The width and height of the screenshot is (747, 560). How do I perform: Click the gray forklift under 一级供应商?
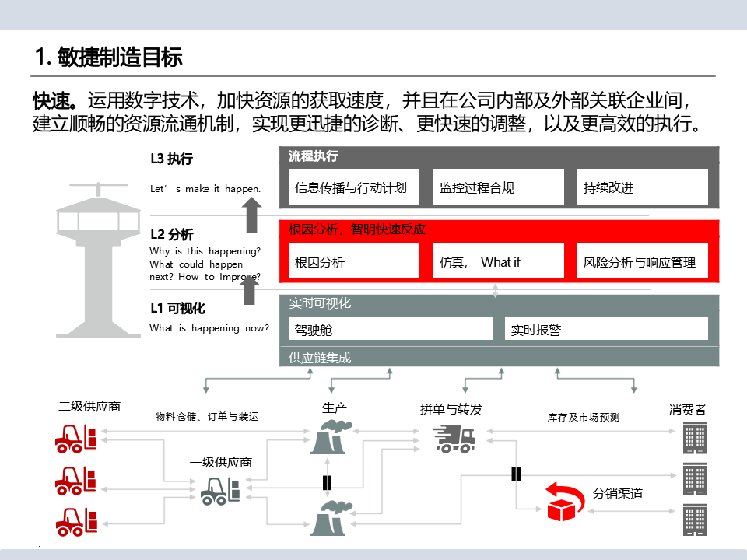220,491
